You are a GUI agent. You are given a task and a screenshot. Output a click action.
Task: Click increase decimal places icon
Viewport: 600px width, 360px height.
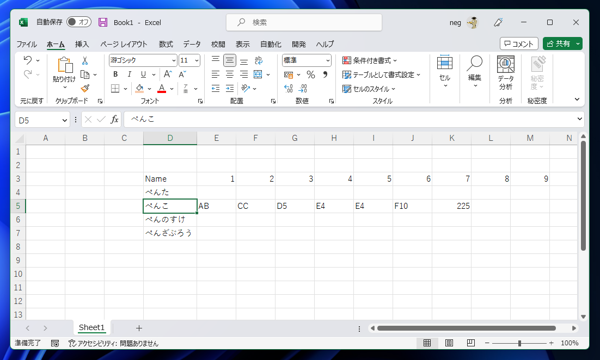click(289, 89)
